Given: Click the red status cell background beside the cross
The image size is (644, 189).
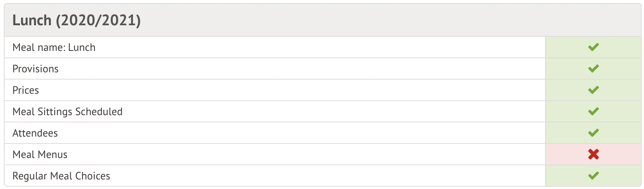Looking at the screenshot, I should pos(623,154).
